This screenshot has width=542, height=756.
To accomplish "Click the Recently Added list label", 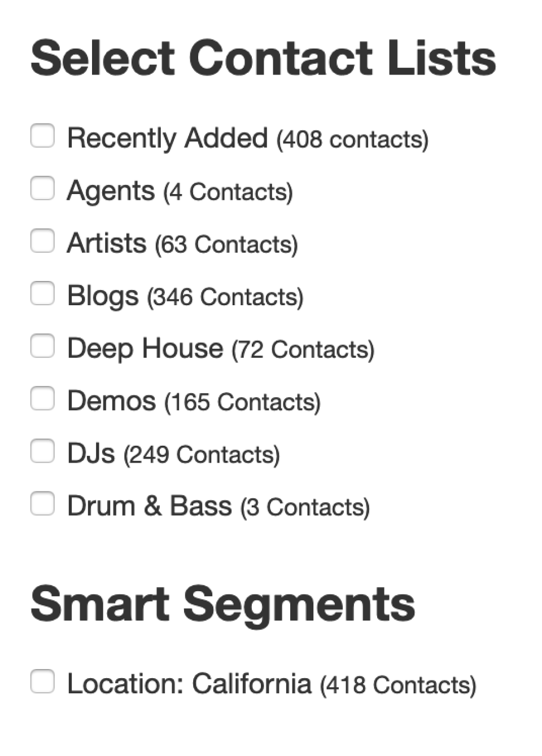I will [167, 137].
